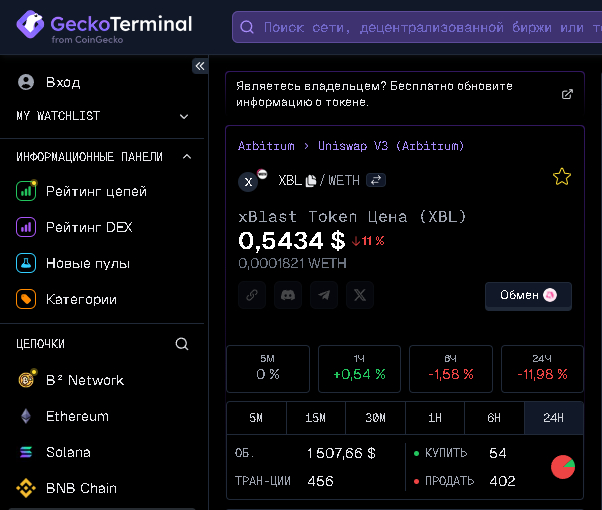Click the red 11 % price drop indicator

(368, 241)
